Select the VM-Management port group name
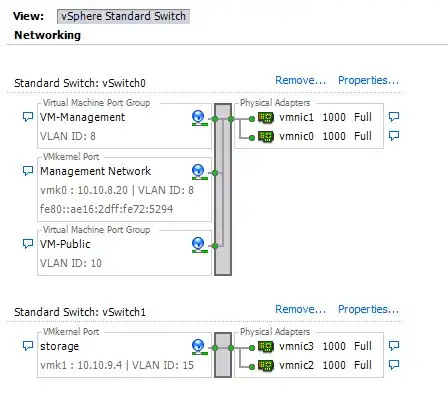448x406 pixels. point(82,117)
